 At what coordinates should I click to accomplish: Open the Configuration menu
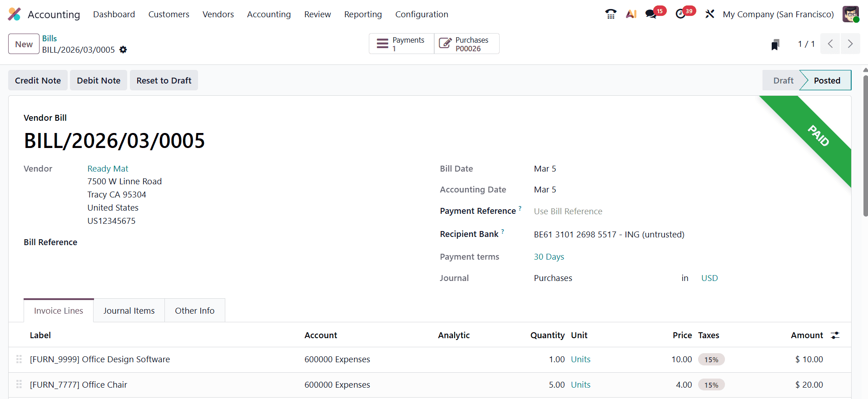422,14
